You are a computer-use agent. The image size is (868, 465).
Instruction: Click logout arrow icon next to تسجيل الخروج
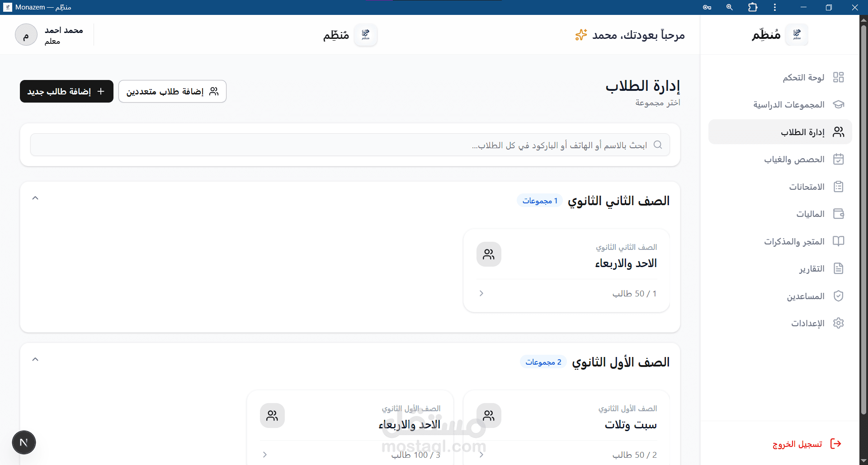(836, 444)
